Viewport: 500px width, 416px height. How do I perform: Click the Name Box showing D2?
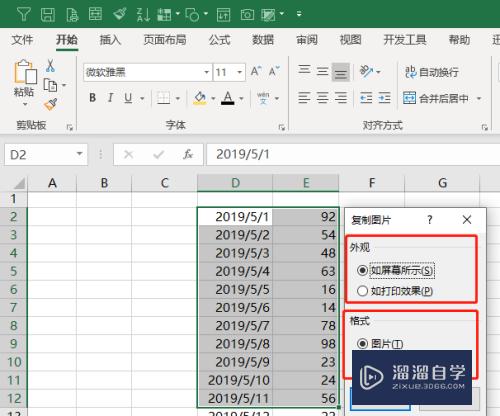click(x=46, y=154)
